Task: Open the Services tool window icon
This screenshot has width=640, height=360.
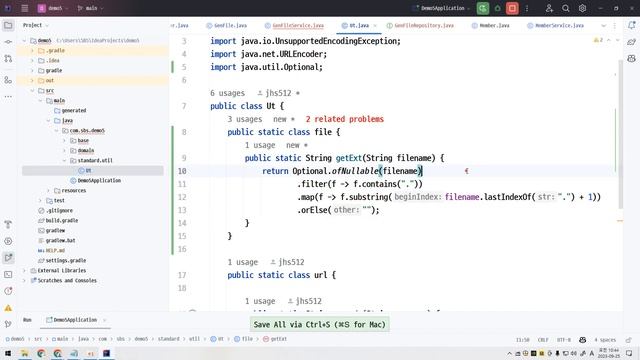Action: point(8,241)
